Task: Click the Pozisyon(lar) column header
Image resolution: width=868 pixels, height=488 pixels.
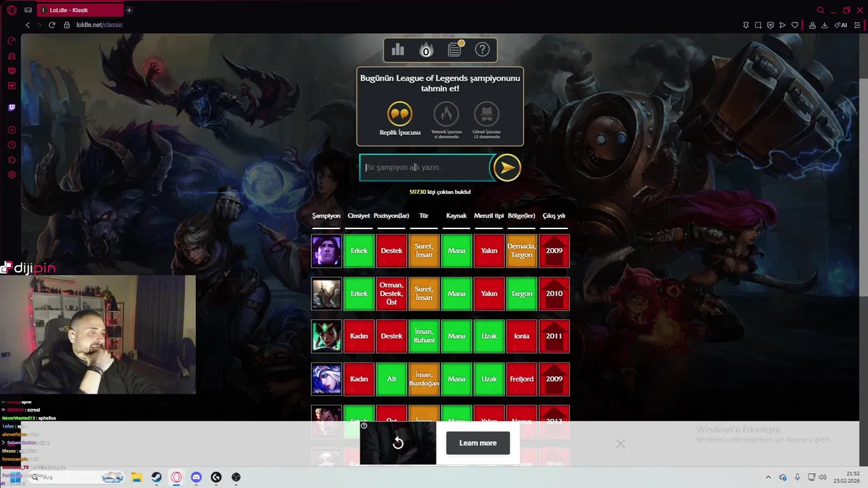Action: tap(391, 216)
